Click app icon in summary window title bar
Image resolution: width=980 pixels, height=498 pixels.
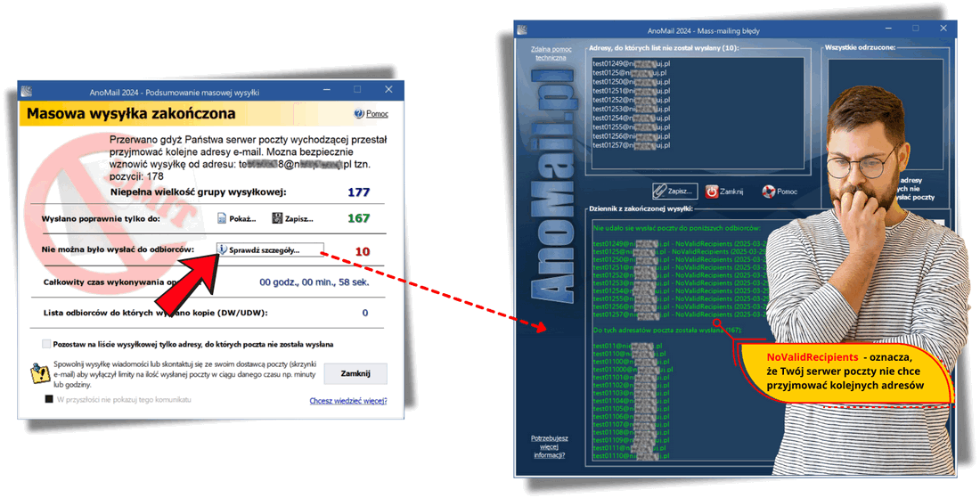tap(26, 92)
